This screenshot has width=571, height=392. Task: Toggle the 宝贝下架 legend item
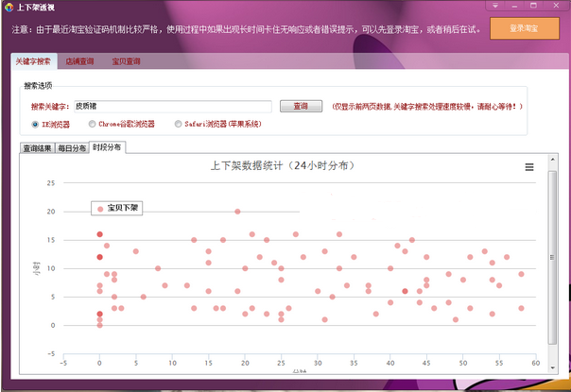(x=117, y=208)
